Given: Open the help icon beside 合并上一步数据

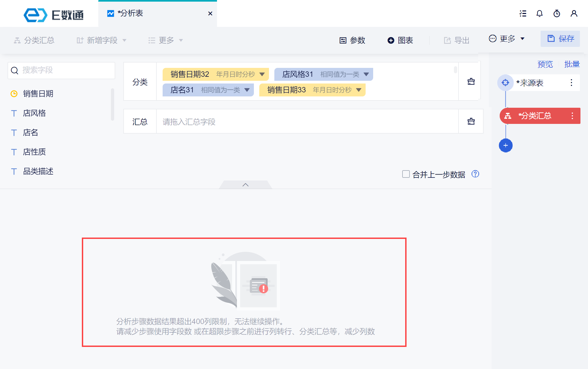Looking at the screenshot, I should [x=475, y=174].
